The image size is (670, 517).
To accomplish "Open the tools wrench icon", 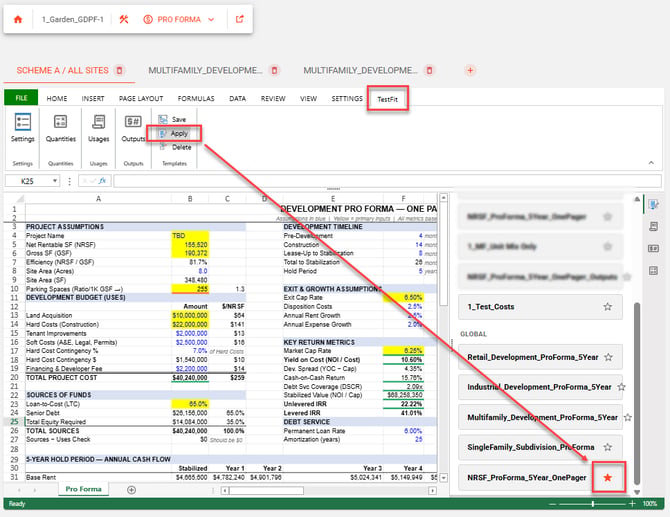I will pos(124,19).
